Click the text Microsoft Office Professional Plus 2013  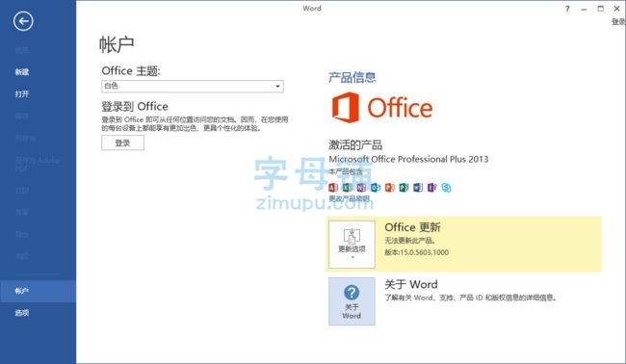point(408,159)
